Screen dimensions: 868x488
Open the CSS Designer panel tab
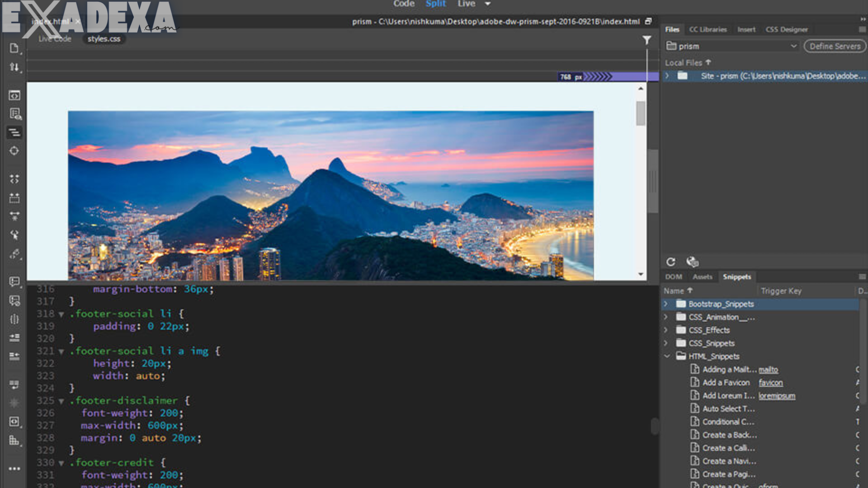(x=787, y=29)
